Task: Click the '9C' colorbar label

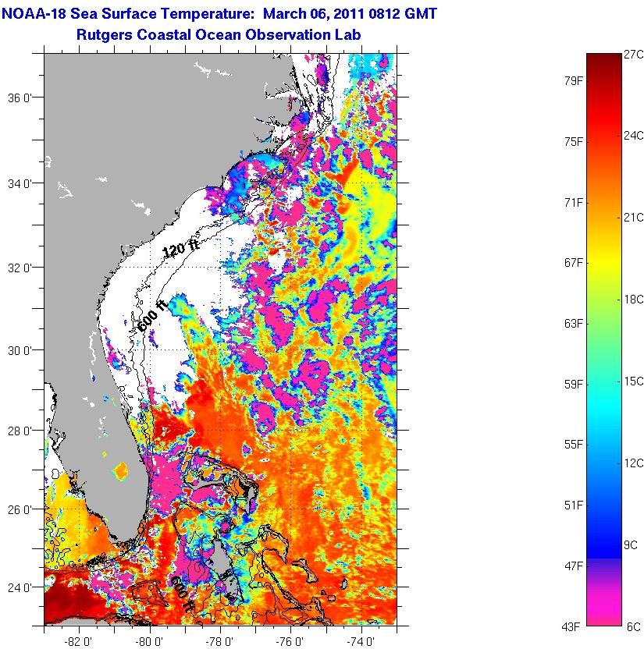Action: tap(631, 545)
